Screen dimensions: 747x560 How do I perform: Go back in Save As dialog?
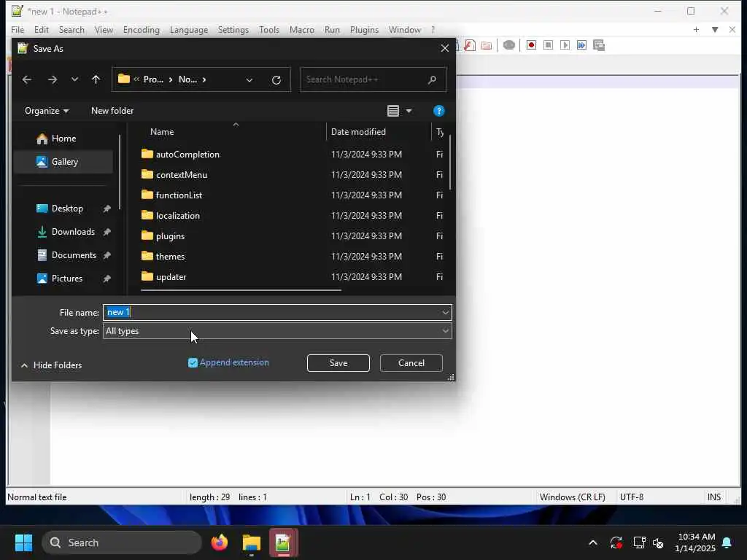pos(27,79)
